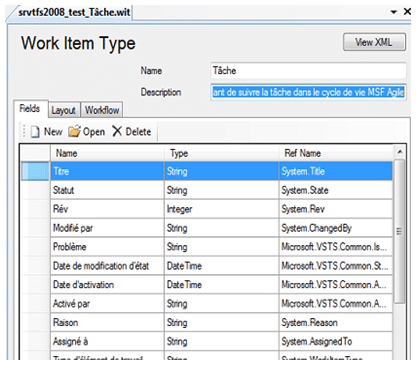Click String type cell of Problème row

click(x=222, y=247)
